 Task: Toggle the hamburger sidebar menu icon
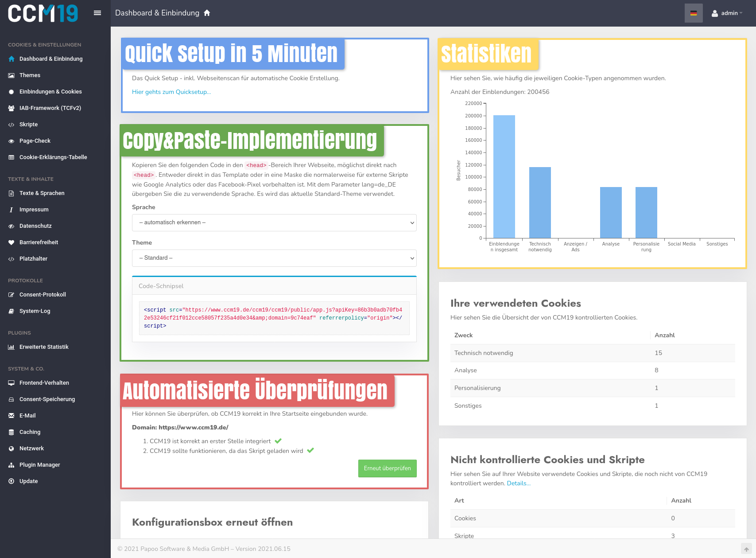(x=97, y=13)
